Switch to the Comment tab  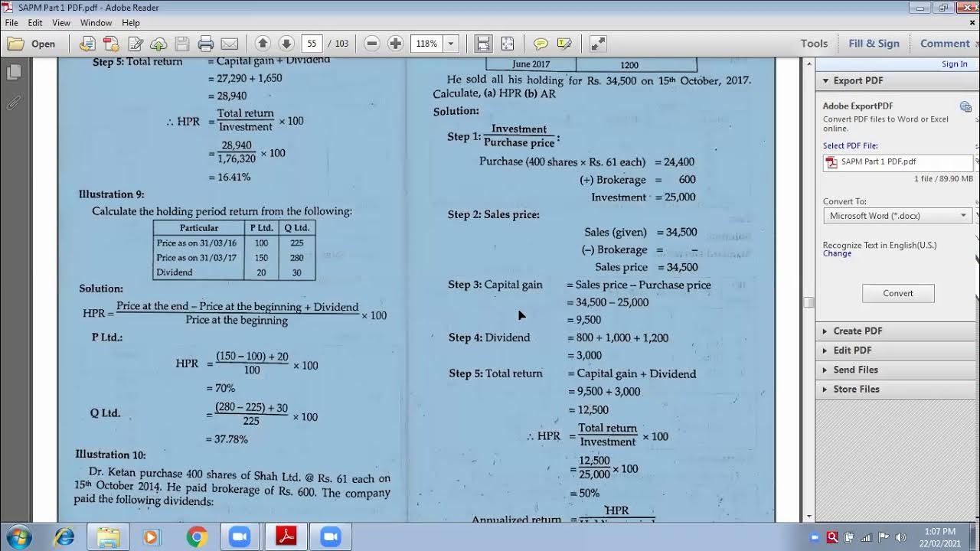[944, 44]
